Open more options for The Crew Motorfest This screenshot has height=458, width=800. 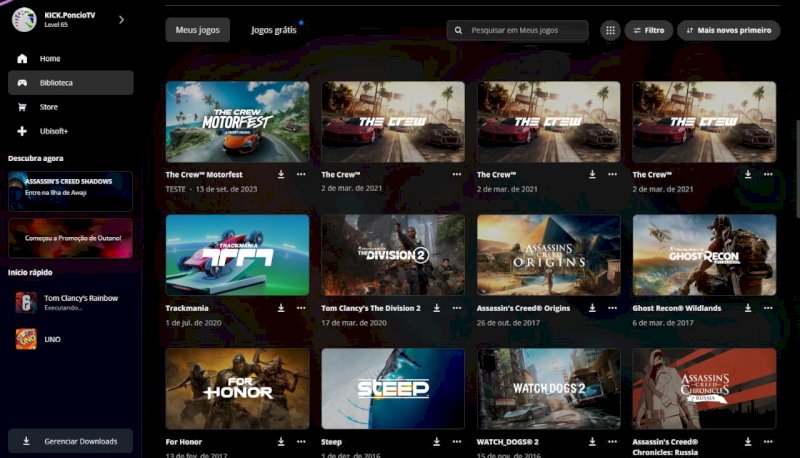click(301, 174)
